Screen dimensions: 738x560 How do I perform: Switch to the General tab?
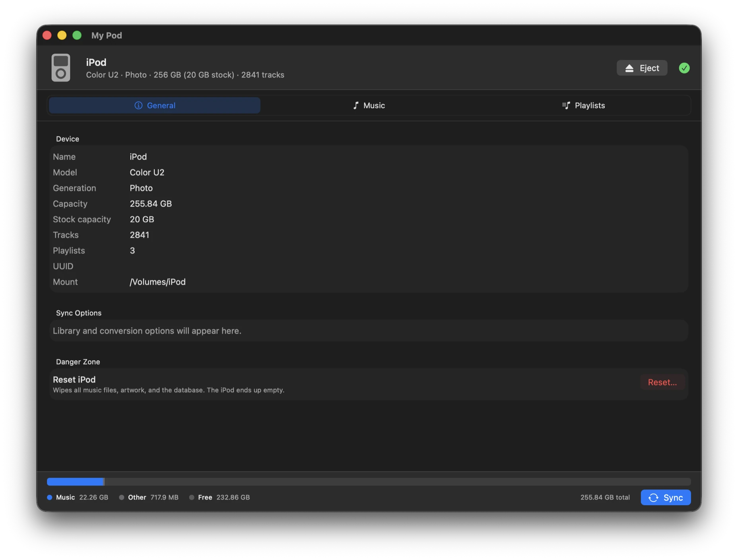point(155,105)
